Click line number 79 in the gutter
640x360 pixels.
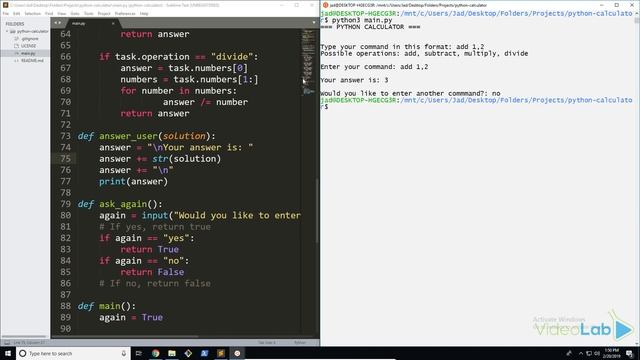tap(65, 204)
